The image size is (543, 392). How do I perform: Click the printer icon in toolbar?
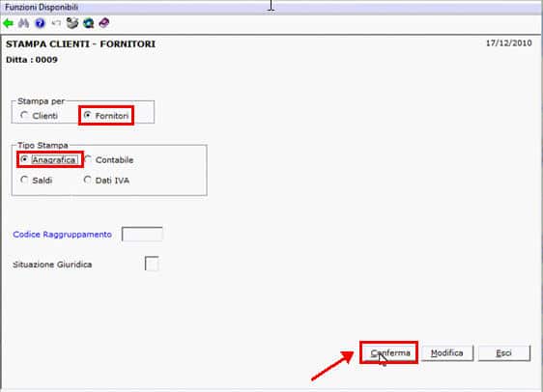(72, 23)
